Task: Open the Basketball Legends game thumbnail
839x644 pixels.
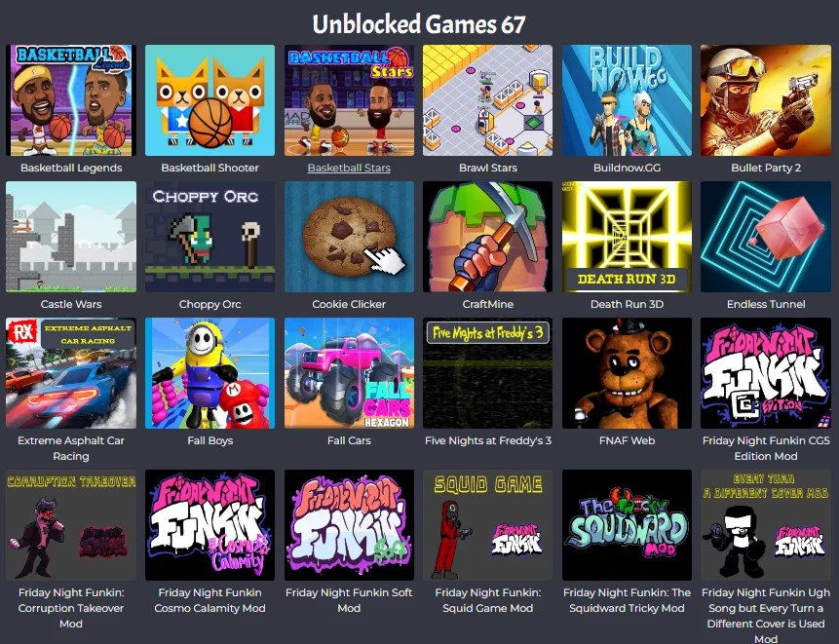Action: point(71,100)
